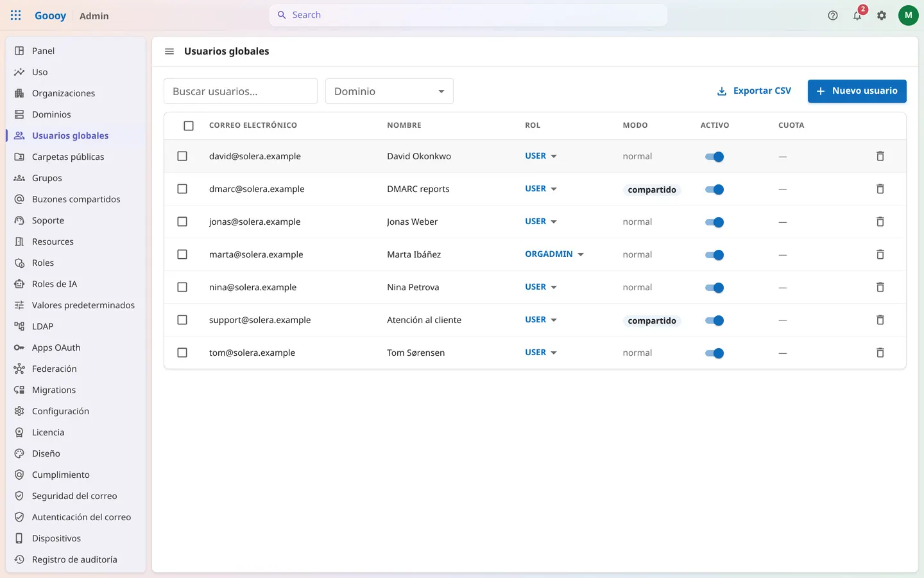The width and height of the screenshot is (924, 578).
Task: Click the Goooy logo link
Action: (50, 15)
